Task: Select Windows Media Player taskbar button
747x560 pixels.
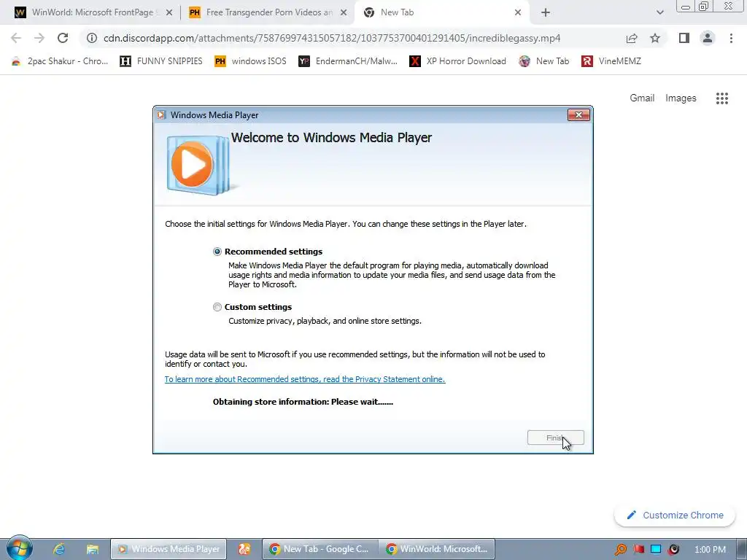Action: point(169,549)
